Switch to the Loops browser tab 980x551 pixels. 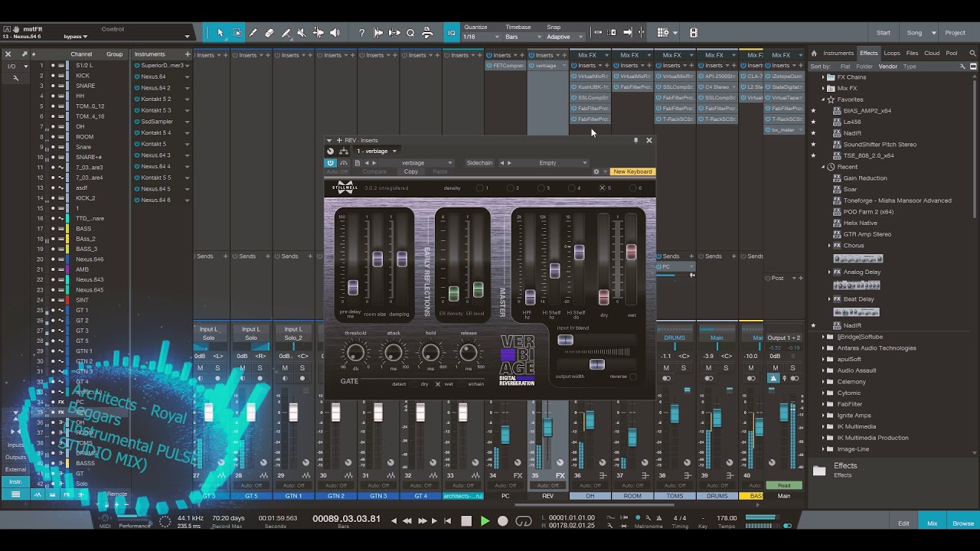tap(892, 54)
